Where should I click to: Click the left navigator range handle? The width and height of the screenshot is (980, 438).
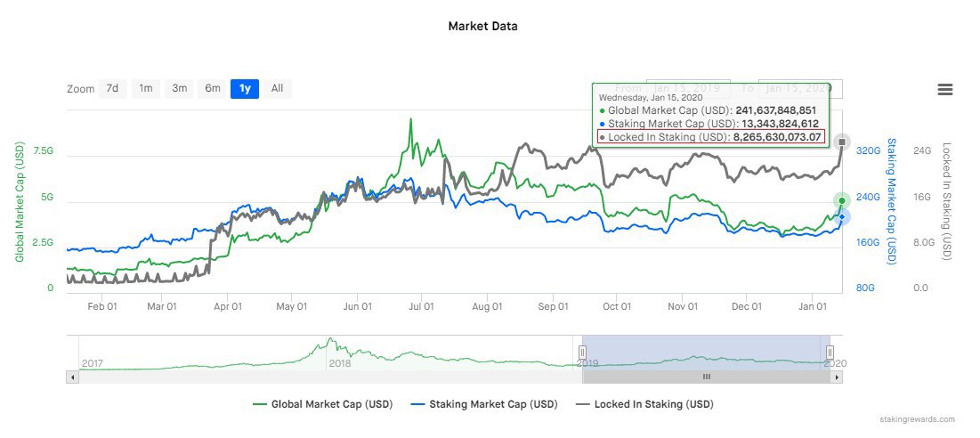[582, 353]
